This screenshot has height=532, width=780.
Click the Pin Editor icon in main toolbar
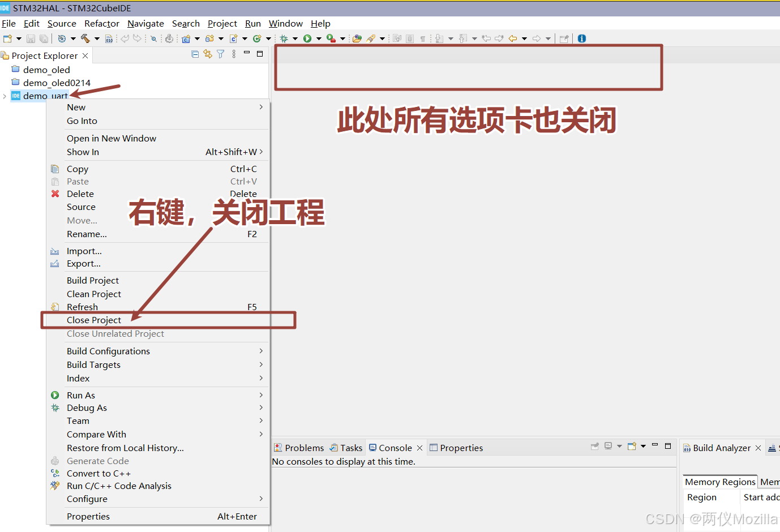[564, 38]
